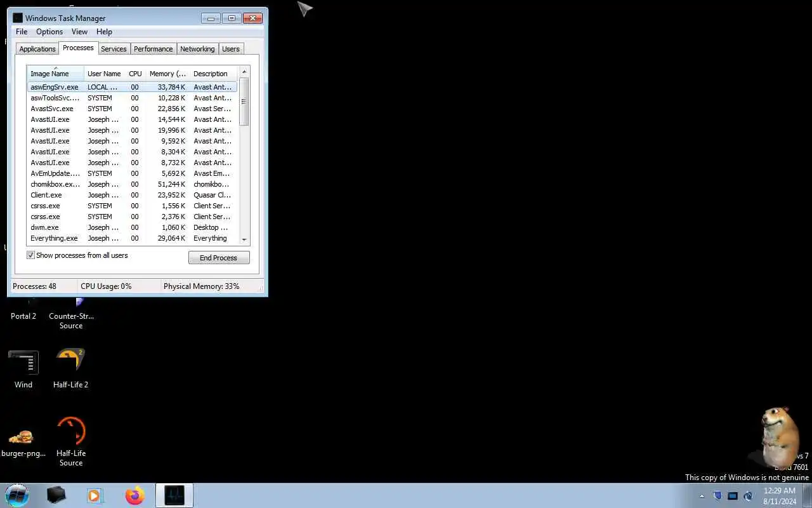Select the AvastUI.exe row using 9,592 K

pos(132,141)
